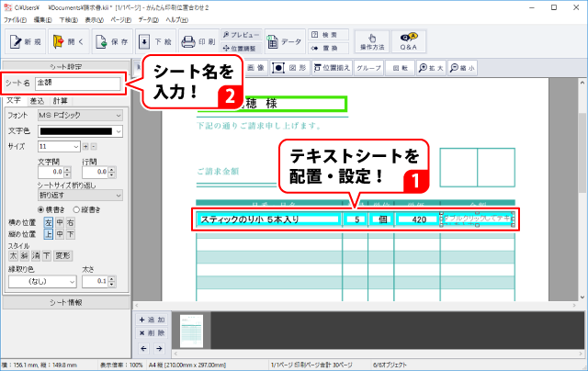Select the 個 unit text sheet
This screenshot has width=588, height=371.
coord(382,219)
